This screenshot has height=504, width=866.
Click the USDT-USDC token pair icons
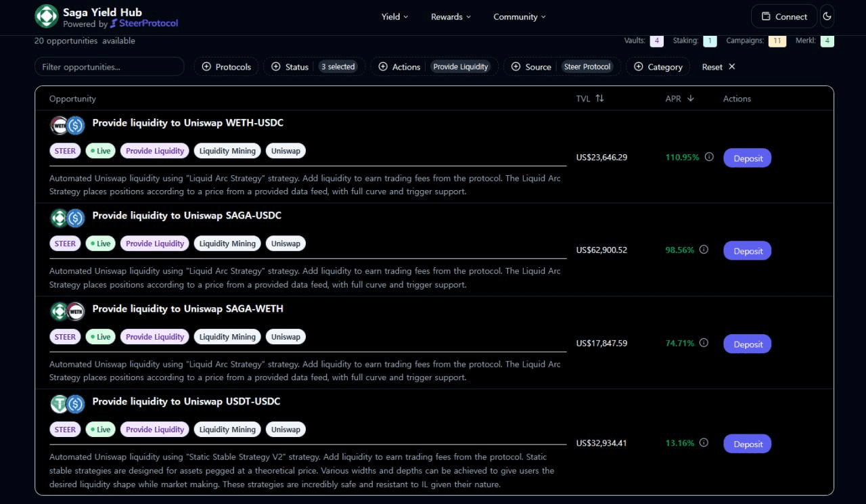(x=67, y=404)
